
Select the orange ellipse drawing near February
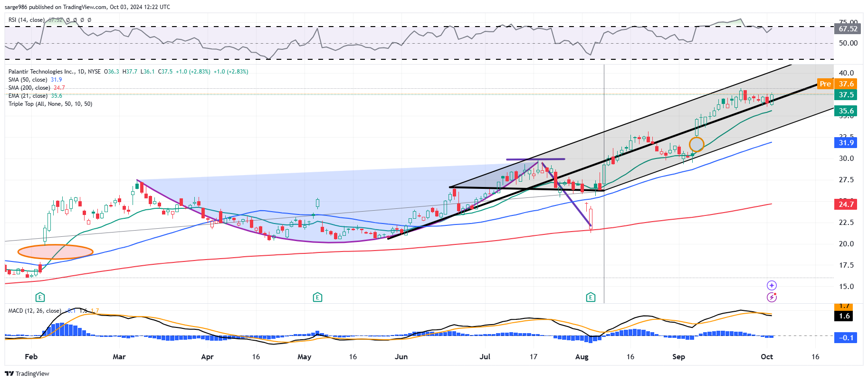[x=56, y=252]
